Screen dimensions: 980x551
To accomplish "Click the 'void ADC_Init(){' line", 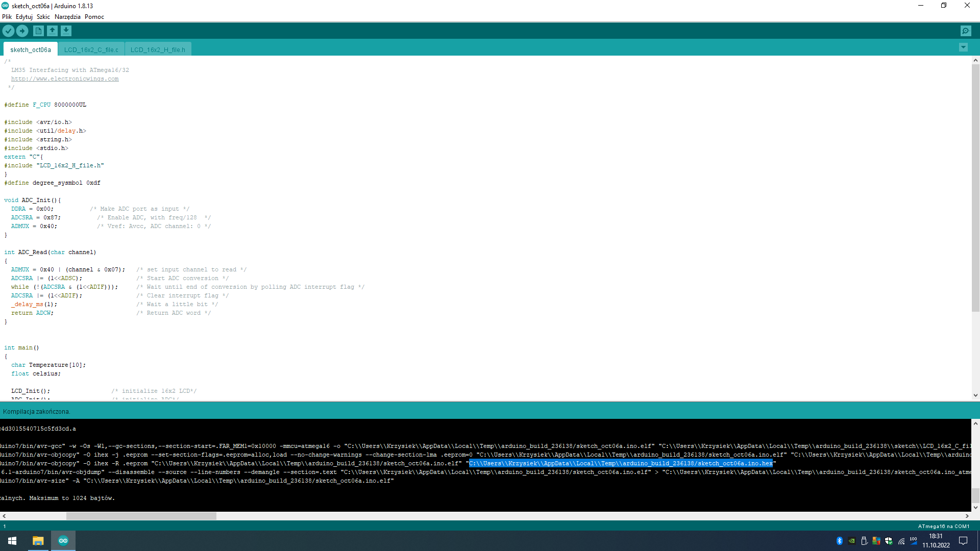I will 33,200.
